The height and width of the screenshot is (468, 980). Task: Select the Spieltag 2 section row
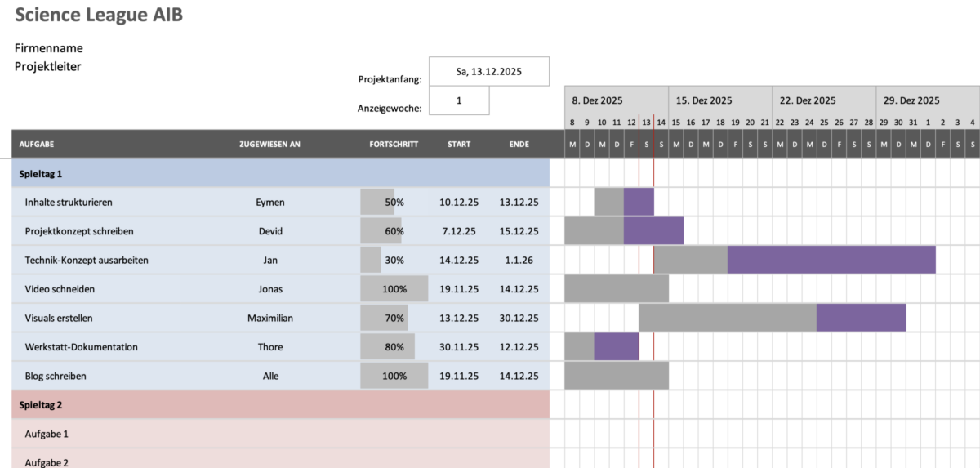(x=280, y=405)
